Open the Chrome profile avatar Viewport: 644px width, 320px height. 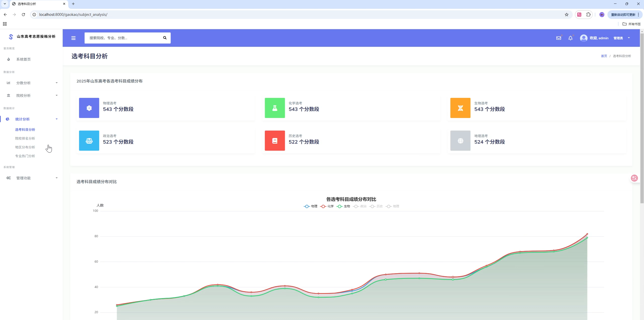click(x=602, y=15)
